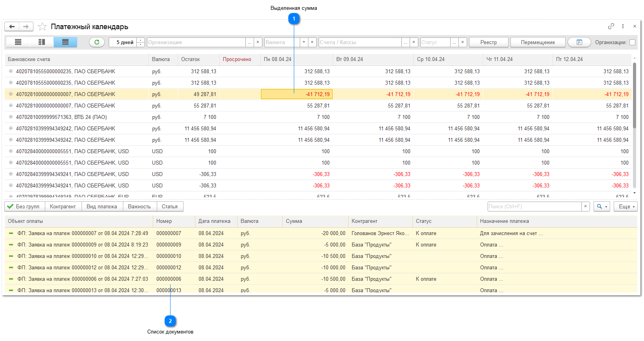Group documents by Важность

click(x=139, y=206)
